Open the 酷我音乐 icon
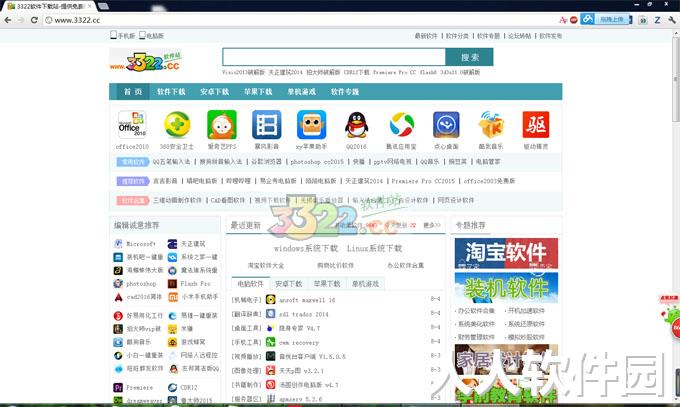This screenshot has width=680, height=407. click(491, 125)
